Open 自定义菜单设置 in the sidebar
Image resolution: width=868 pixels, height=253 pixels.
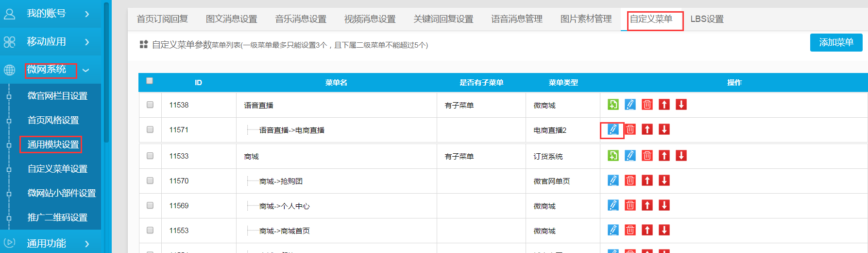point(57,169)
